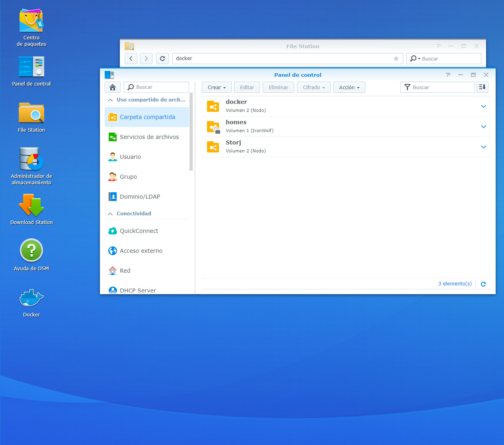The height and width of the screenshot is (445, 504).
Task: Click the File Station title bar folder icon
Action: coord(129,46)
